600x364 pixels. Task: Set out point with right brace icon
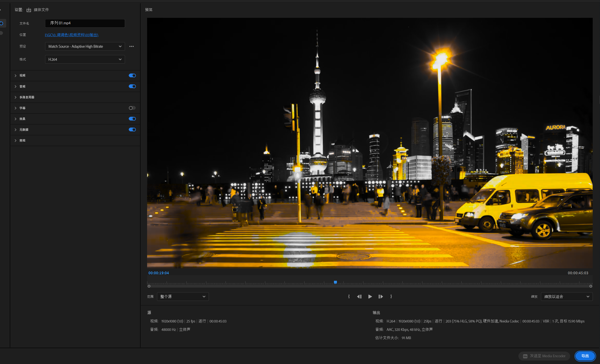(x=391, y=296)
